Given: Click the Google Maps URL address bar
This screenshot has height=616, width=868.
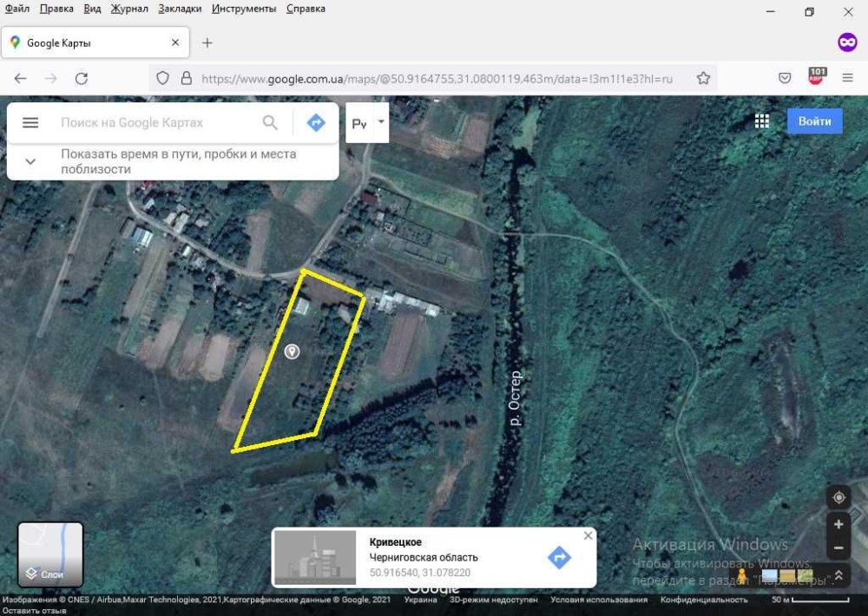Looking at the screenshot, I should click(x=437, y=79).
